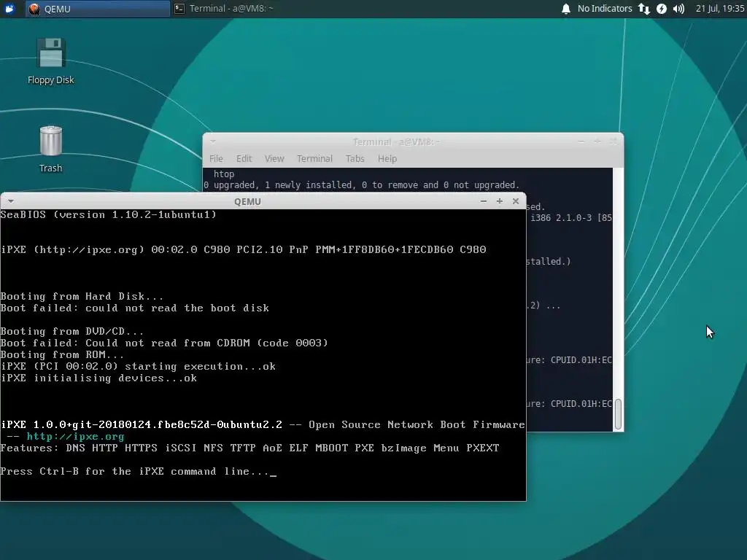Open the QEMU window menu arrow
Viewport: 747px width, 560px height.
tap(10, 201)
